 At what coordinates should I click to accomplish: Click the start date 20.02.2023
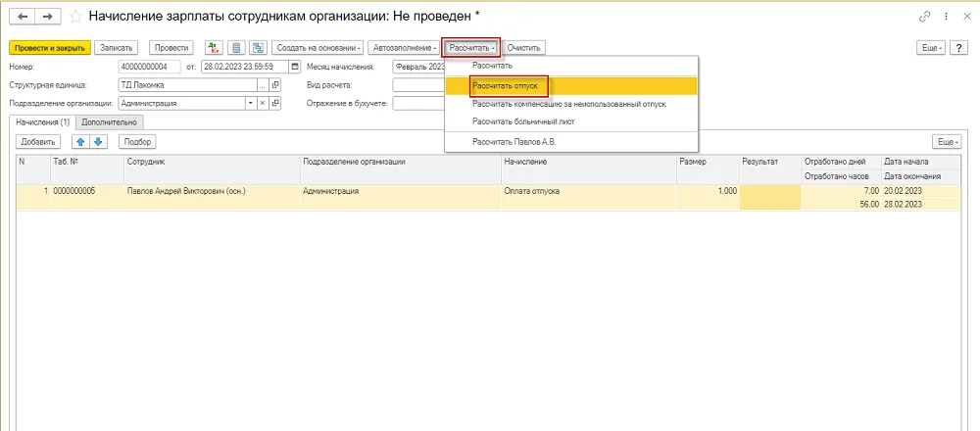point(920,192)
